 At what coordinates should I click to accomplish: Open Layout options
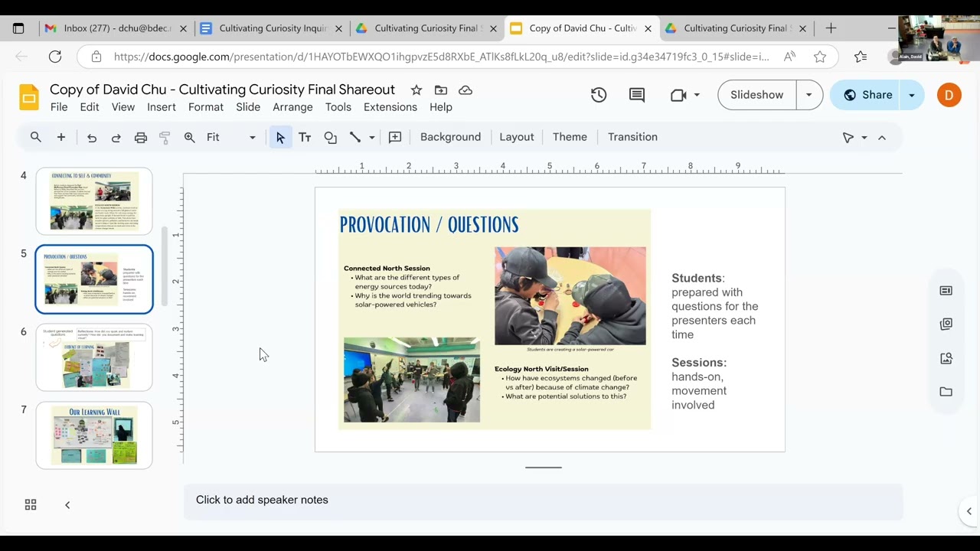517,137
